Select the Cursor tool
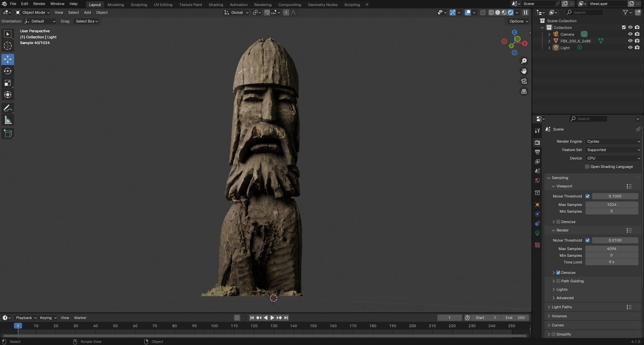 [x=8, y=46]
